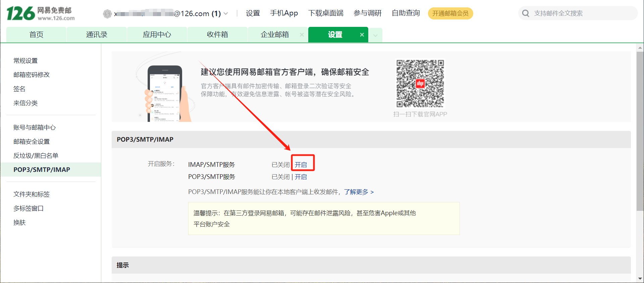
Task: Switch to 通讯录 tab
Action: point(97,35)
